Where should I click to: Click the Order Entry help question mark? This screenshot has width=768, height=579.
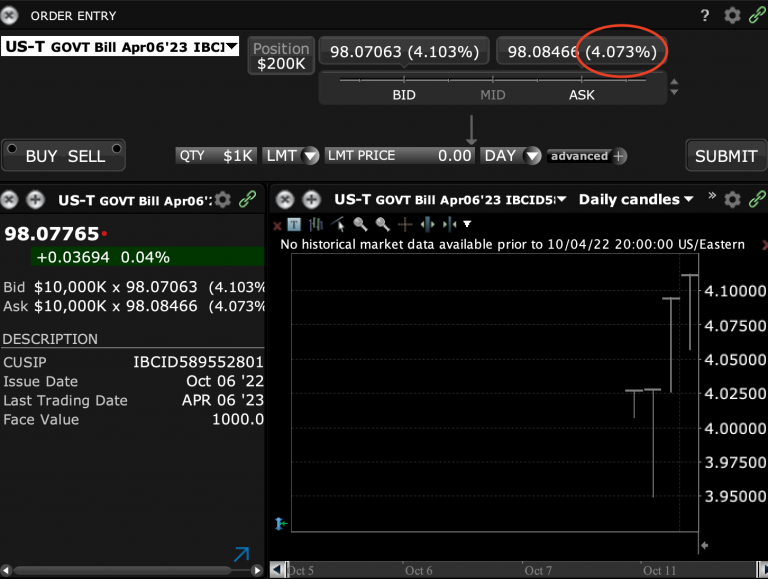tap(705, 16)
